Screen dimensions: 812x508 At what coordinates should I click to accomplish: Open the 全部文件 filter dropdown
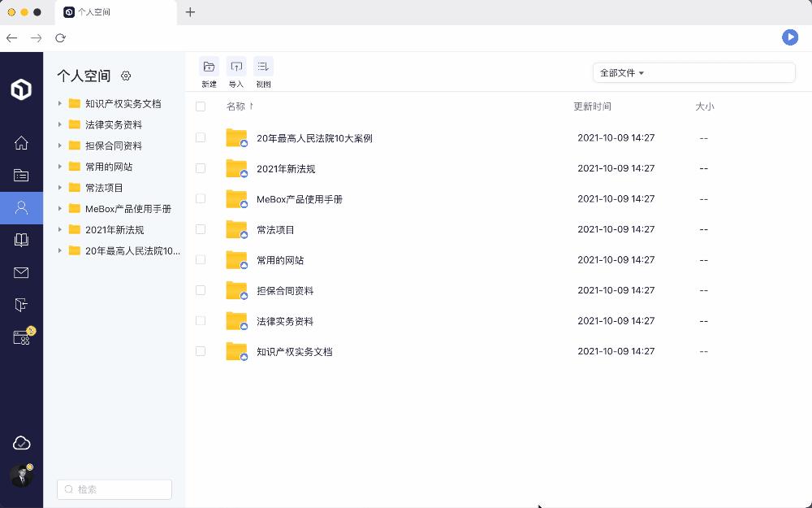[620, 72]
